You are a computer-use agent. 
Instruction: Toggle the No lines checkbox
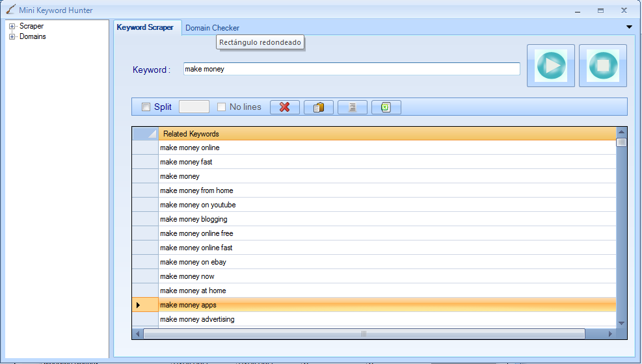click(222, 107)
